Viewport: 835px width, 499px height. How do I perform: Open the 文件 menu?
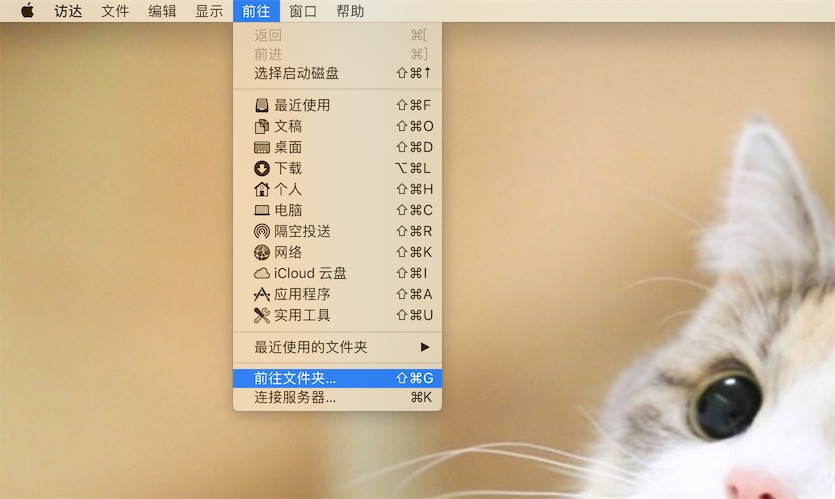[115, 11]
